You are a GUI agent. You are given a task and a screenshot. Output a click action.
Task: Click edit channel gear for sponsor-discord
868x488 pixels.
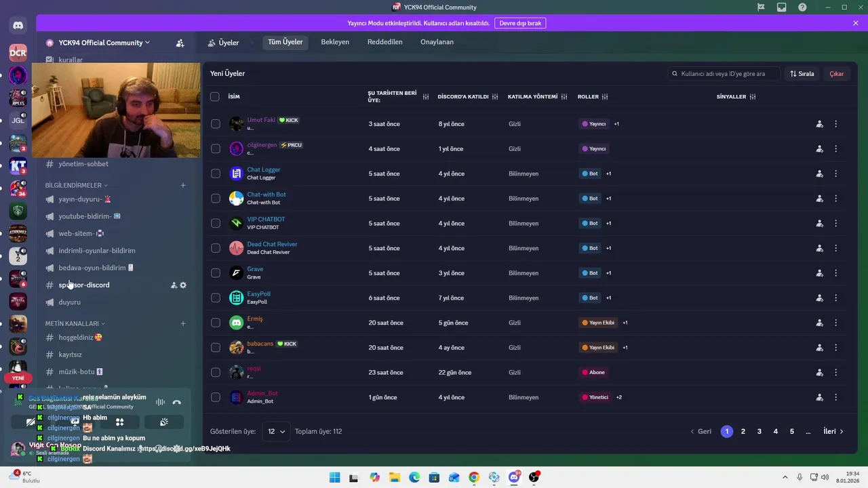[183, 285]
